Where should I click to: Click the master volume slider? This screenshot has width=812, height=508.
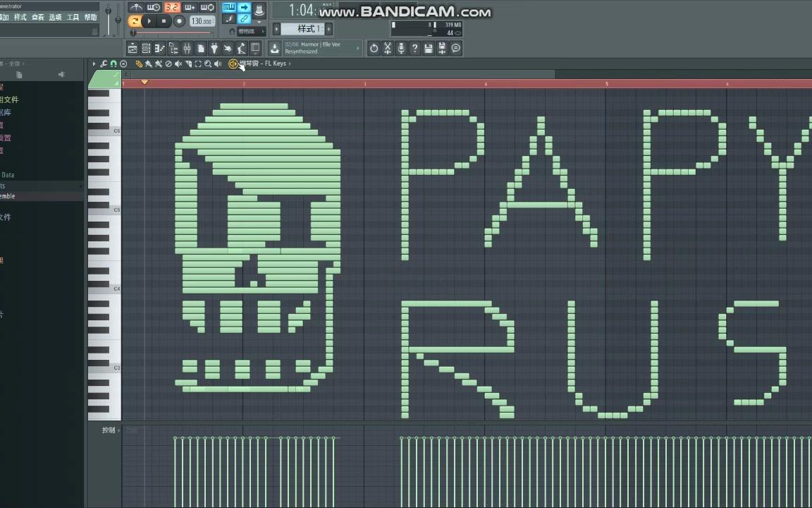(x=109, y=18)
